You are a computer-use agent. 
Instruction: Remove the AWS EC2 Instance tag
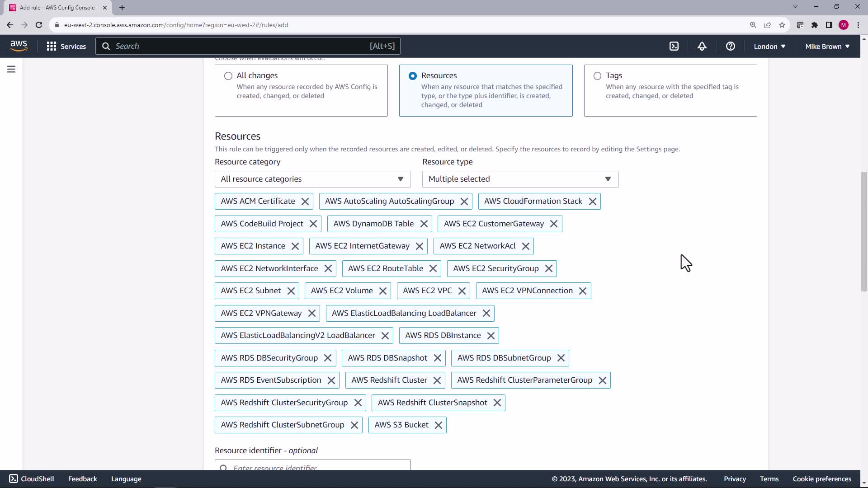click(295, 246)
